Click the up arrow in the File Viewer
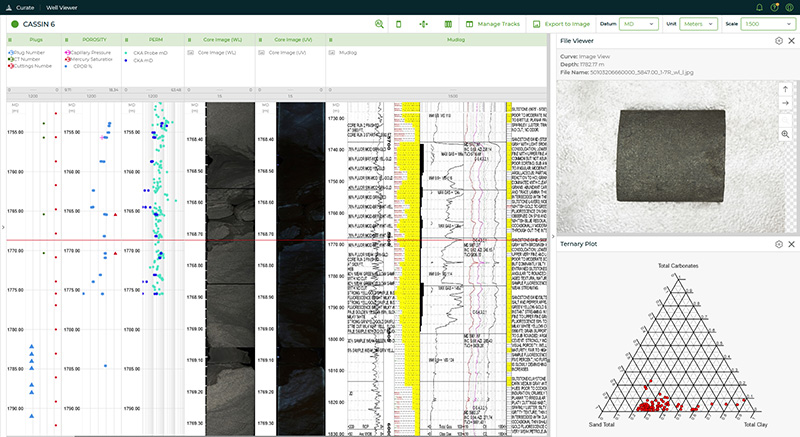This screenshot has height=437, width=800. point(786,89)
